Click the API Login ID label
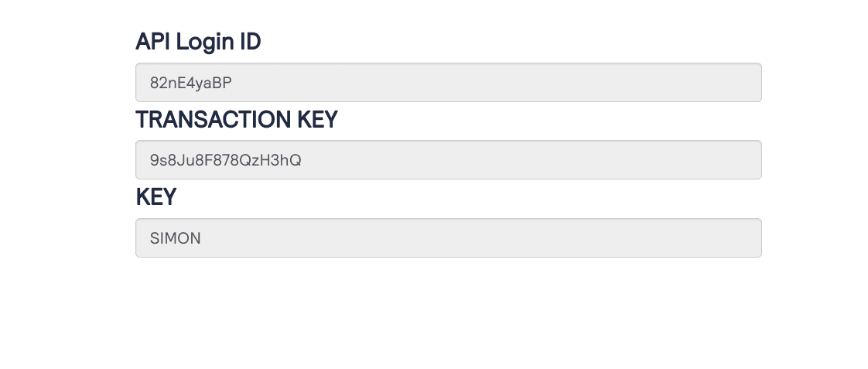868x369 pixels. pyautogui.click(x=198, y=42)
